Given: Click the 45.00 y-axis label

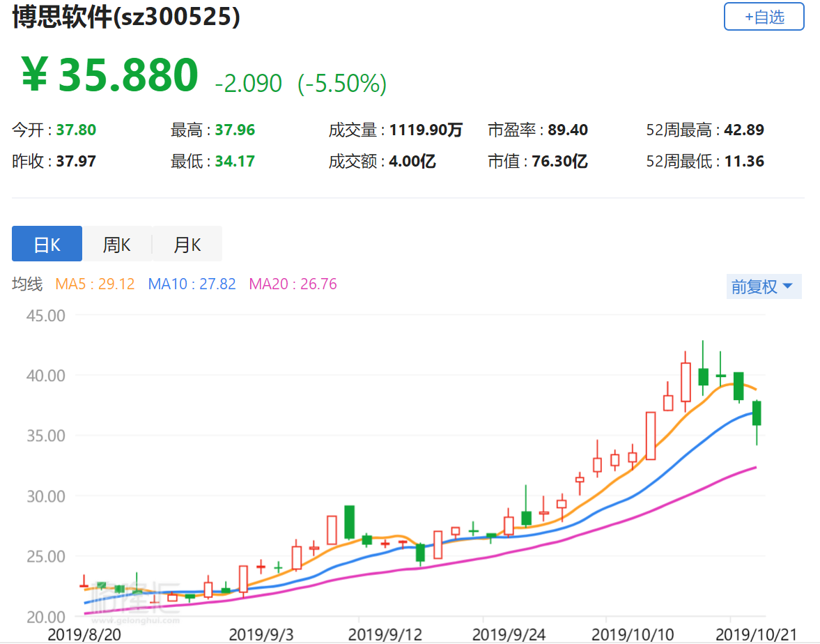Looking at the screenshot, I should tap(46, 316).
